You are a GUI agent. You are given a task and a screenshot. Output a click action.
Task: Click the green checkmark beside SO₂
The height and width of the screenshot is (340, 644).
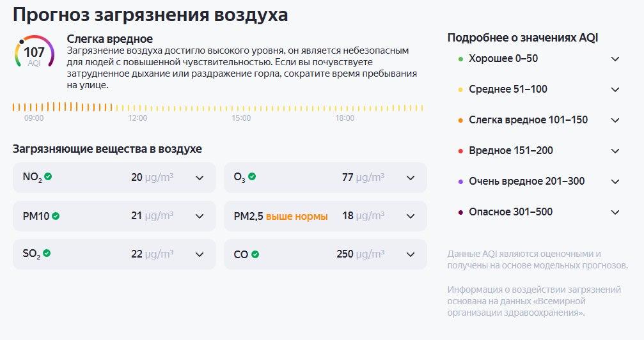pos(47,254)
